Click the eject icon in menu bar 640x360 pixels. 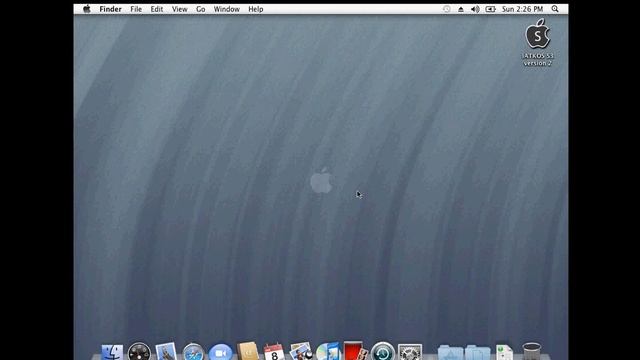click(x=461, y=9)
